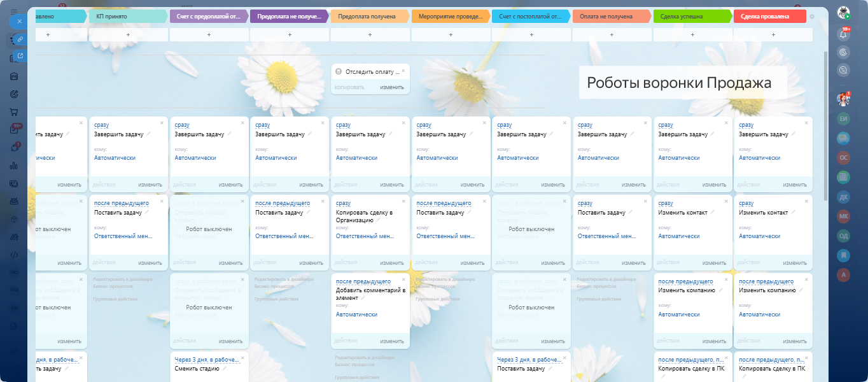Open the spiral copilot icon in right panel
Image resolution: width=868 pixels, height=382 pixels.
click(844, 52)
